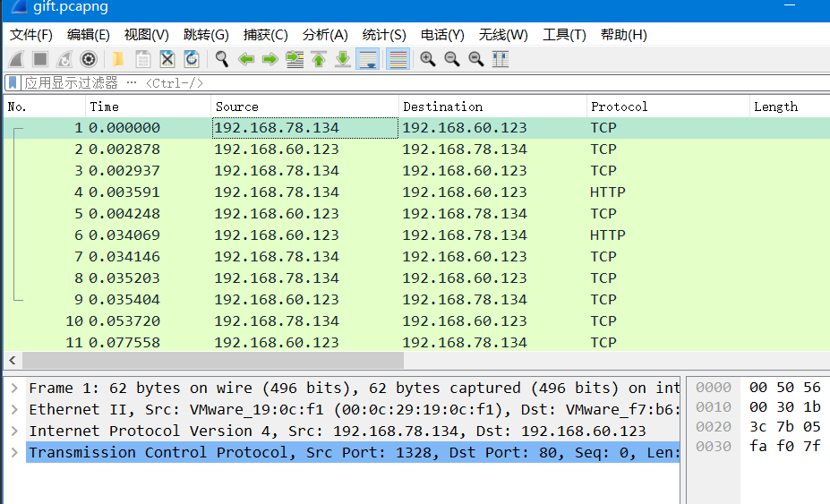Click hex offset 0030 in bytes pane
830x504 pixels.
[713, 447]
